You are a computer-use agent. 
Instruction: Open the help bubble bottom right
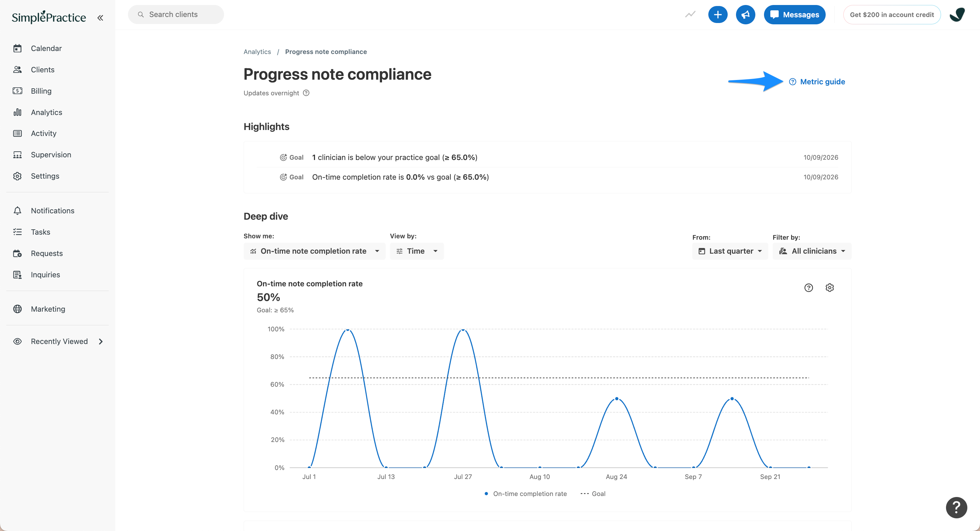[x=956, y=507]
